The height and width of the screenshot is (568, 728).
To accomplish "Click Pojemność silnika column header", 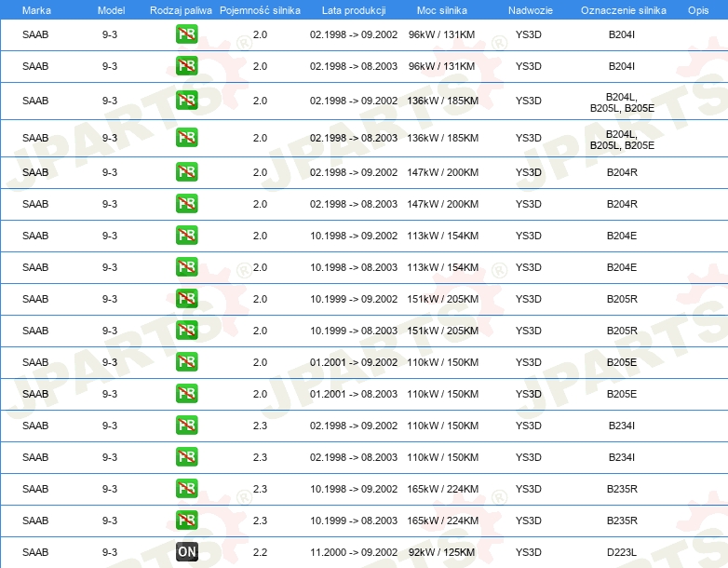I will click(260, 10).
